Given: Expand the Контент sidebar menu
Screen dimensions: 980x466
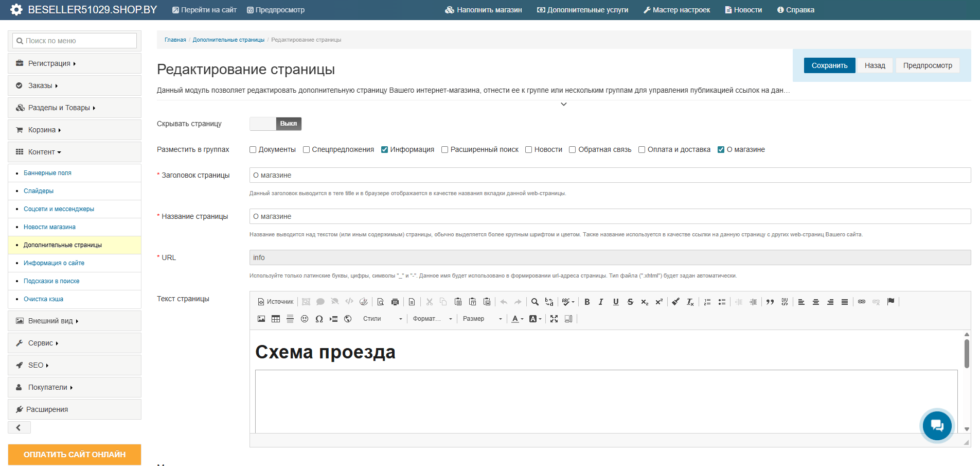Looking at the screenshot, I should (x=44, y=151).
